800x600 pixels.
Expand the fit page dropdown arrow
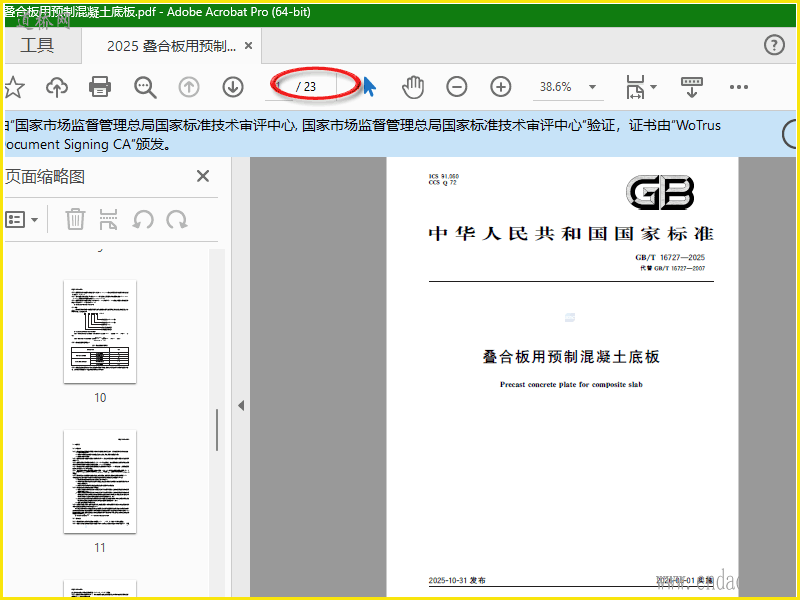654,87
